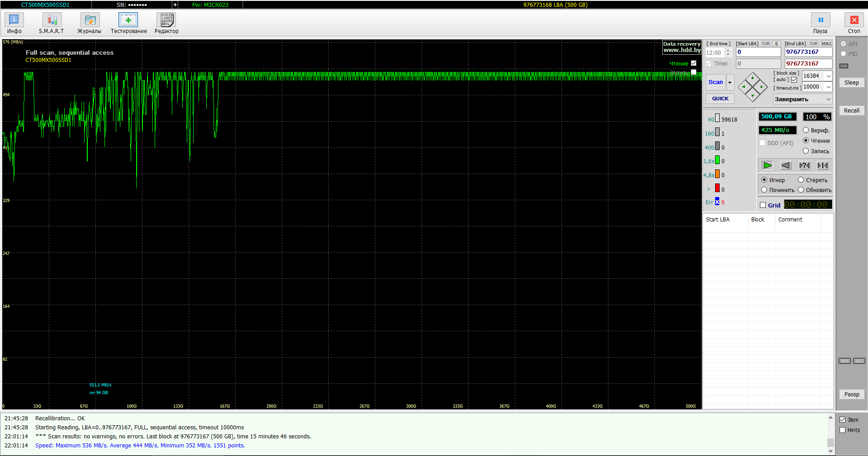Decrease End time with the down spinner arrow

pyautogui.click(x=728, y=55)
